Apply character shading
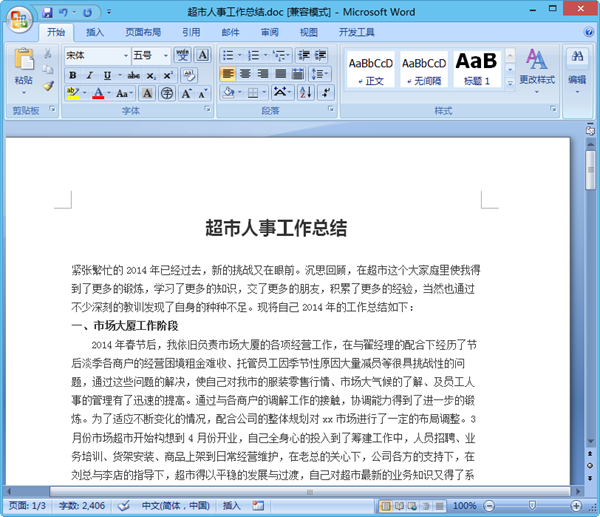 (147, 93)
